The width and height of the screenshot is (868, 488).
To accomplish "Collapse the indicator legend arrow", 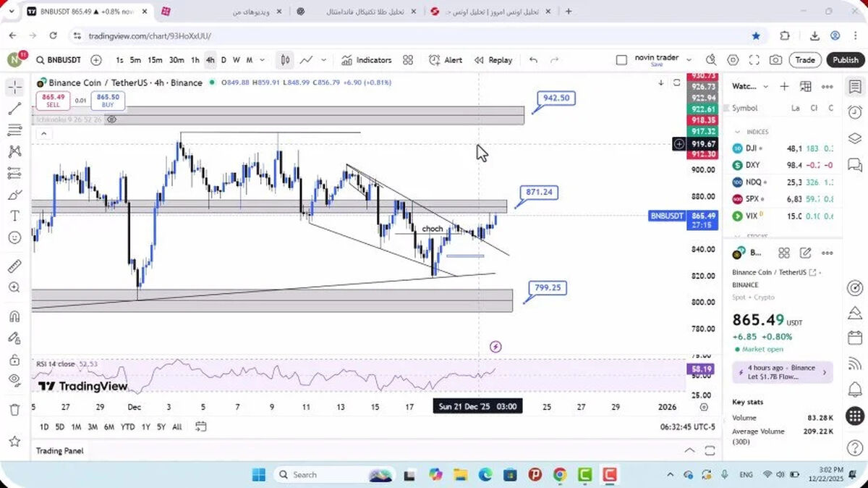I will coord(43,133).
